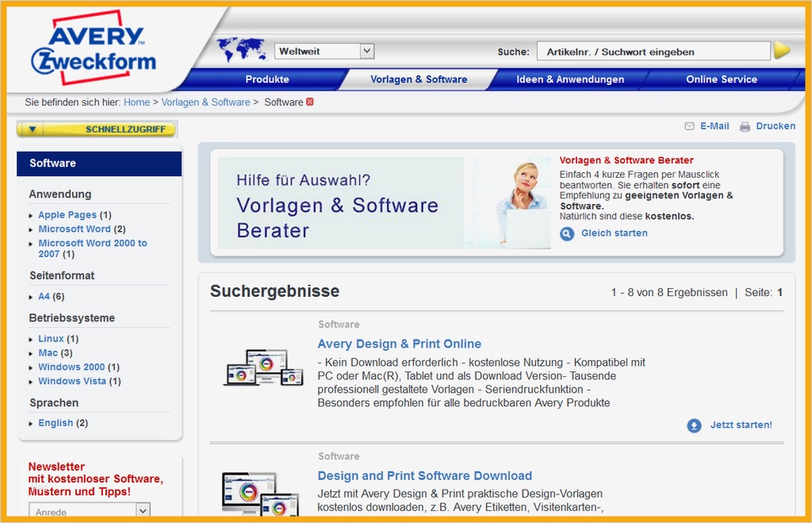812x523 pixels.
Task: Click the Suche search input field
Action: tap(655, 50)
